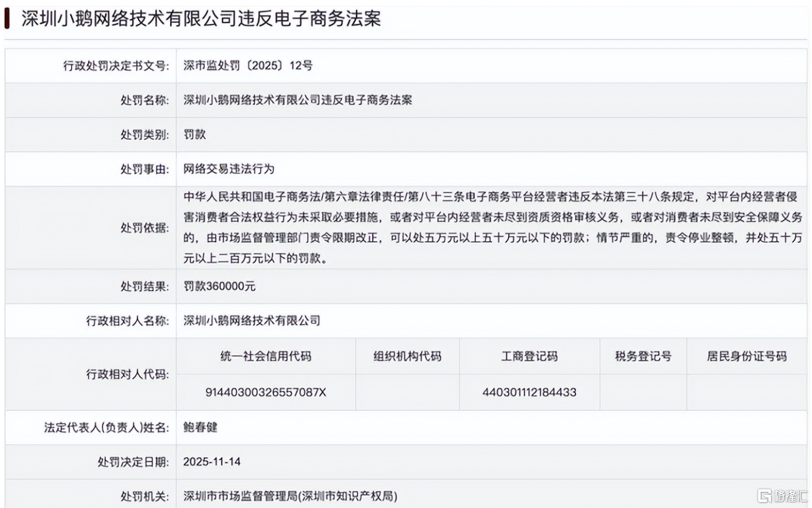Screen dimensions: 812x508
Task: Click the Gelonghui watermark logo icon
Action: click(x=764, y=495)
